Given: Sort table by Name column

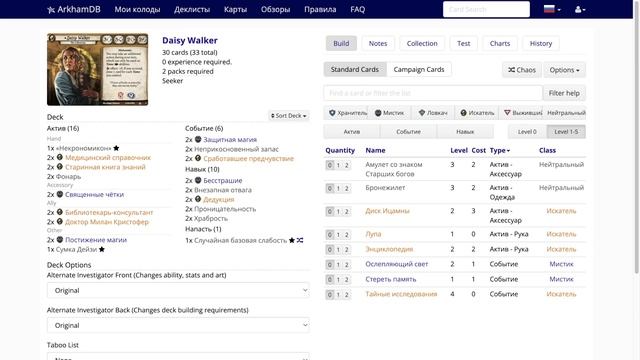Looking at the screenshot, I should coord(376,150).
